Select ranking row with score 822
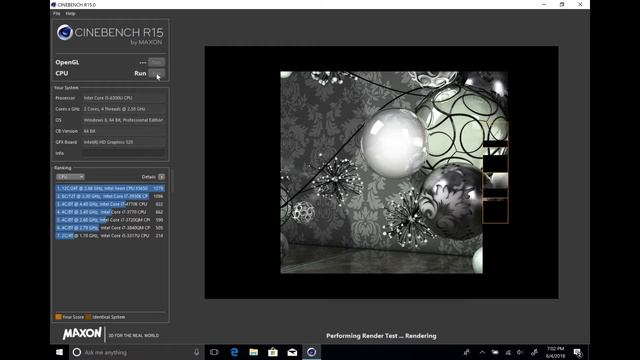Image resolution: width=640 pixels, height=360 pixels. click(110, 204)
